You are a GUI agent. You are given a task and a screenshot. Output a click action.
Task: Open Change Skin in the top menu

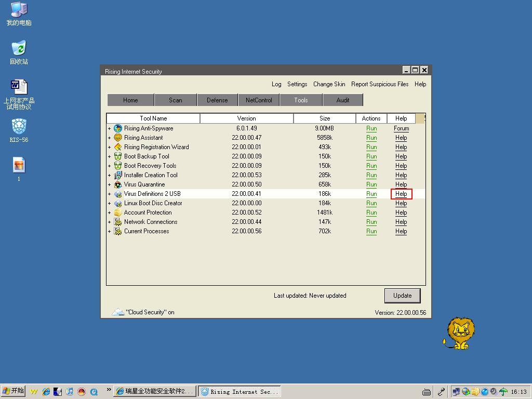(x=329, y=84)
